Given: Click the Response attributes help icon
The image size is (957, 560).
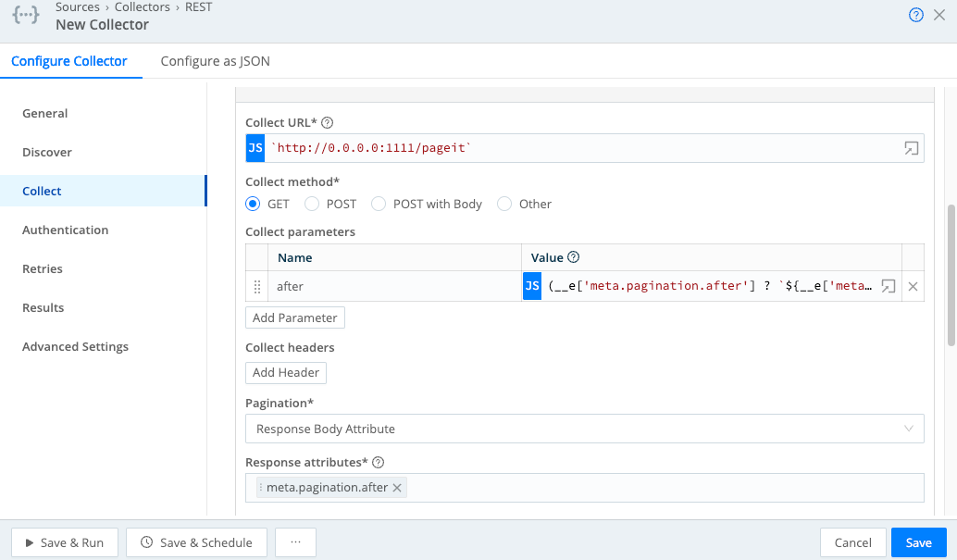Looking at the screenshot, I should (378, 463).
